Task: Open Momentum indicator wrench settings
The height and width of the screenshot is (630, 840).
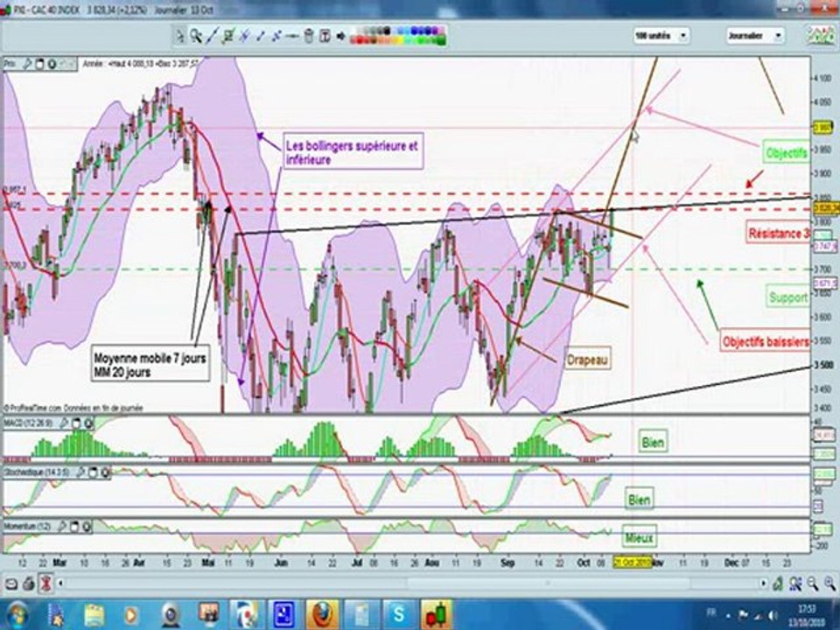Action: (62, 527)
